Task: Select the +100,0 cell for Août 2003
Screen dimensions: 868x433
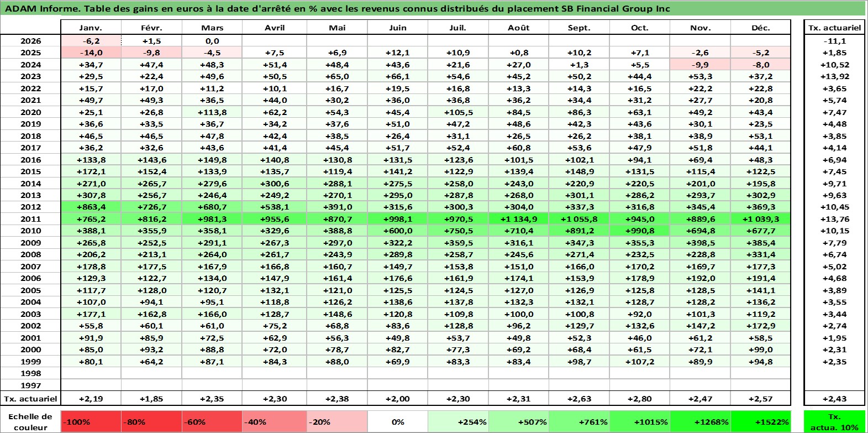Action: (x=518, y=314)
